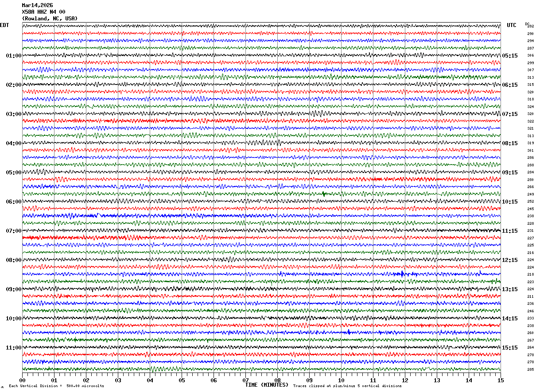The image size is (536, 392).
Task: Click minute tick label "08" on time axis
Action: 277,380
